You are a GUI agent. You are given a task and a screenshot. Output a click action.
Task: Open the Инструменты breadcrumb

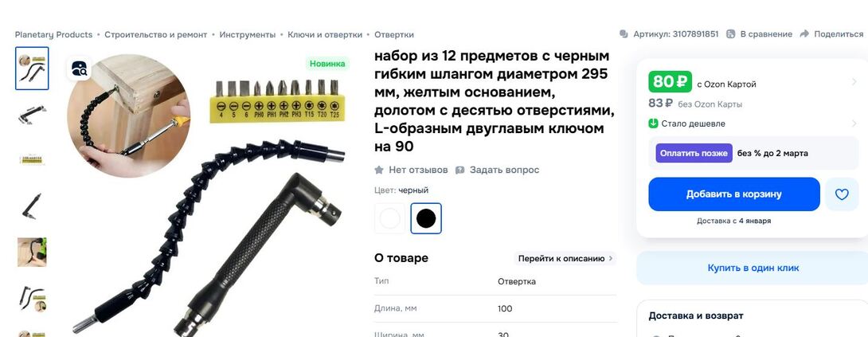[248, 34]
